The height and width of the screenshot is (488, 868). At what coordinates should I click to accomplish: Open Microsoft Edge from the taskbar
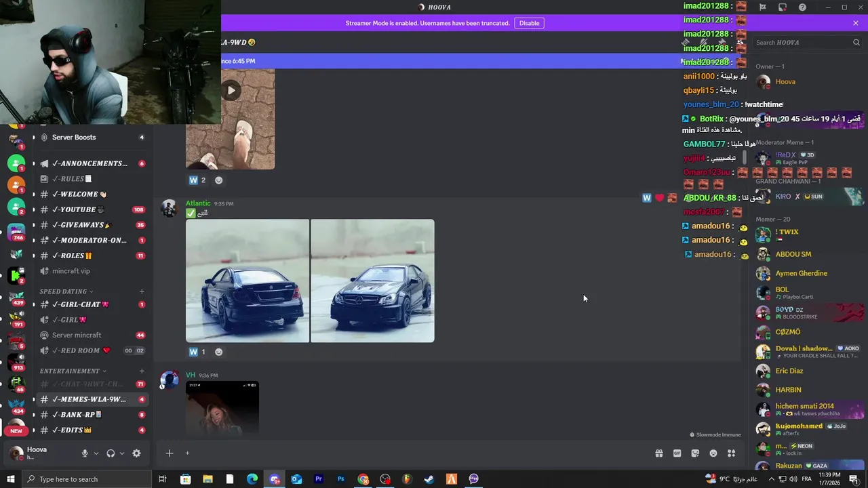tap(252, 479)
